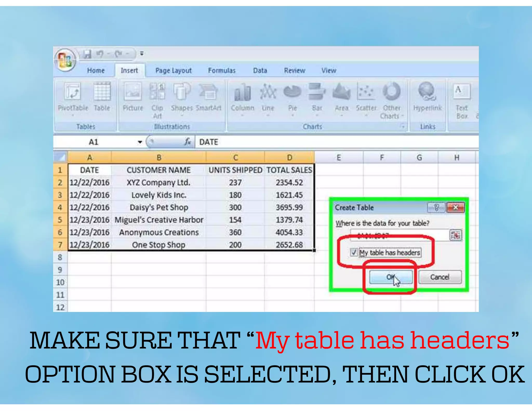
Task: Open Quick Access Toolbar customize arrow
Action: click(142, 54)
